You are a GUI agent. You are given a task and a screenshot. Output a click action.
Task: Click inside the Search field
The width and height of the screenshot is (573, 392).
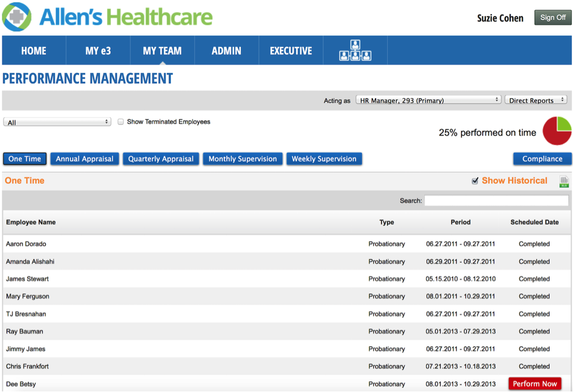pos(495,200)
